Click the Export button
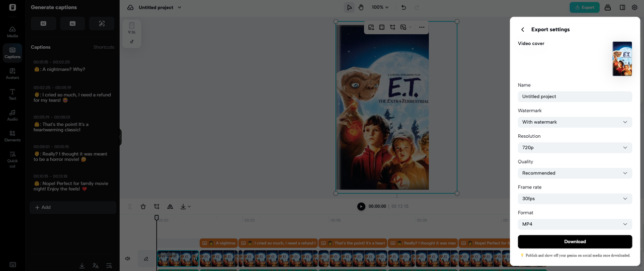Viewport: 644px width, 271px height. coord(584,8)
